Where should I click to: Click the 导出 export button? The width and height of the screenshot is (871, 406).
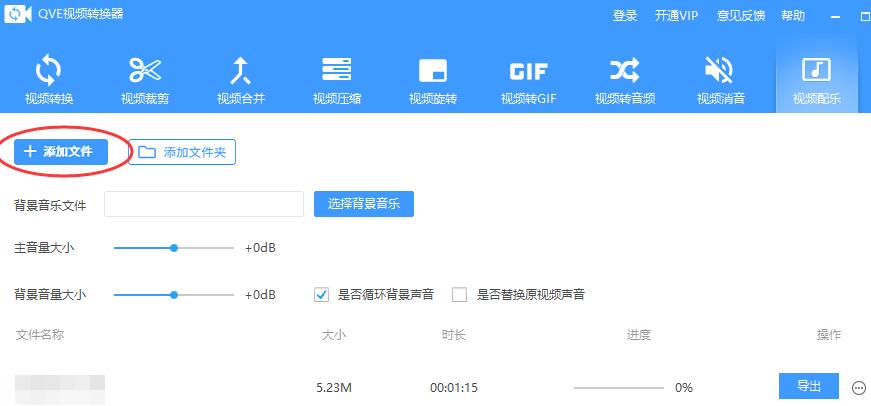point(808,386)
